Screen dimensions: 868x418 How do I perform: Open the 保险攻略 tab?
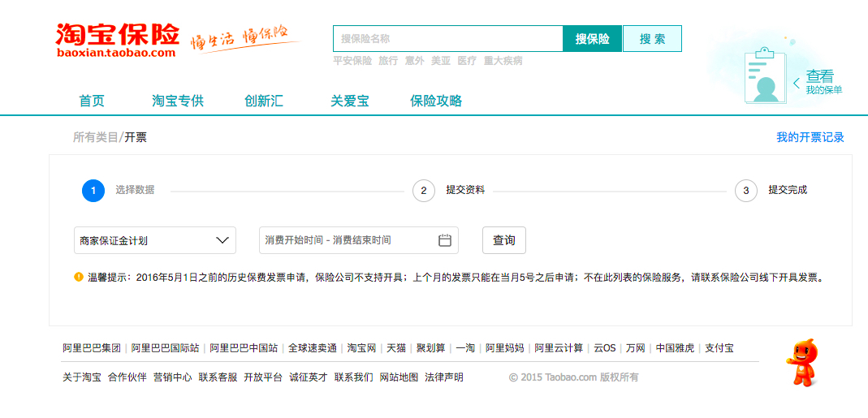point(436,101)
